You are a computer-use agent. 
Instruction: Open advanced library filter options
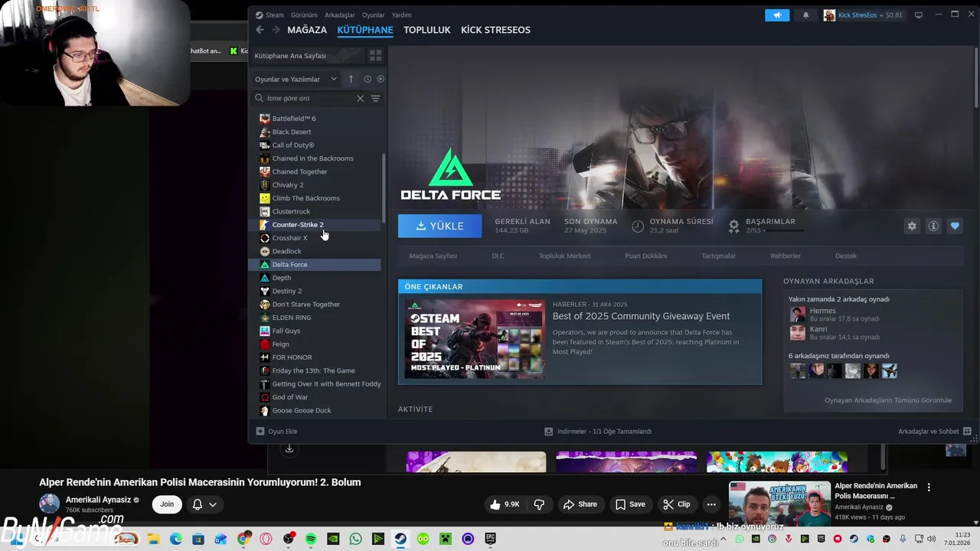(x=375, y=98)
